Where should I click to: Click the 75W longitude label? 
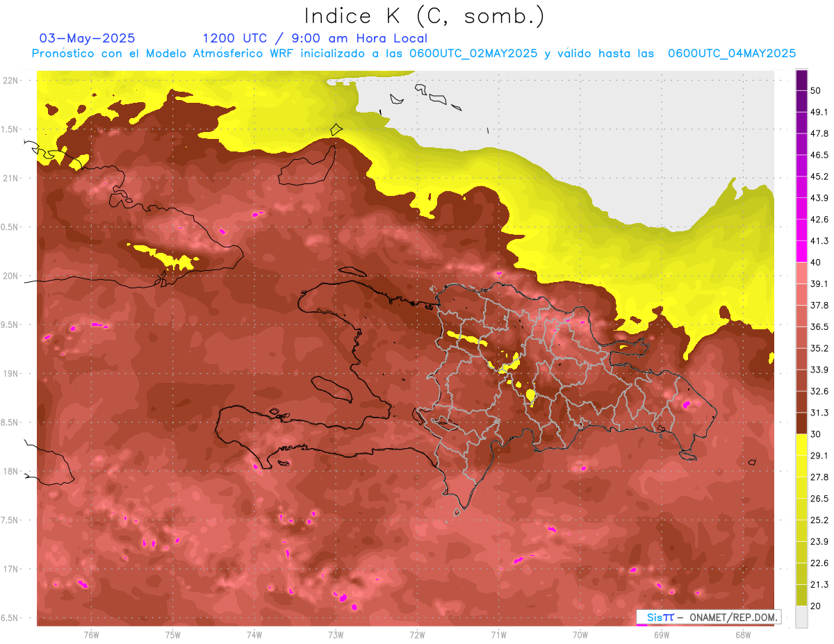(173, 634)
